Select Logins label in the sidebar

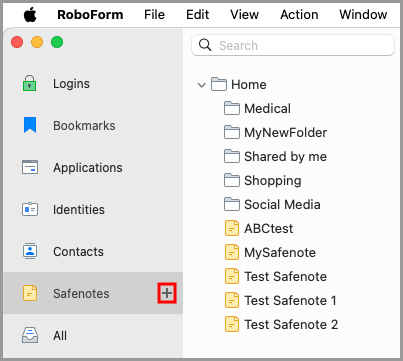click(71, 84)
